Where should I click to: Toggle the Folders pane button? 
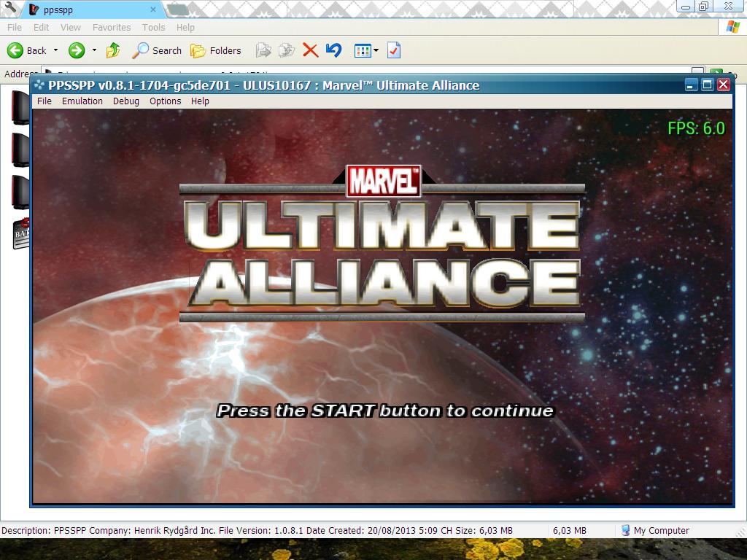pyautogui.click(x=216, y=50)
